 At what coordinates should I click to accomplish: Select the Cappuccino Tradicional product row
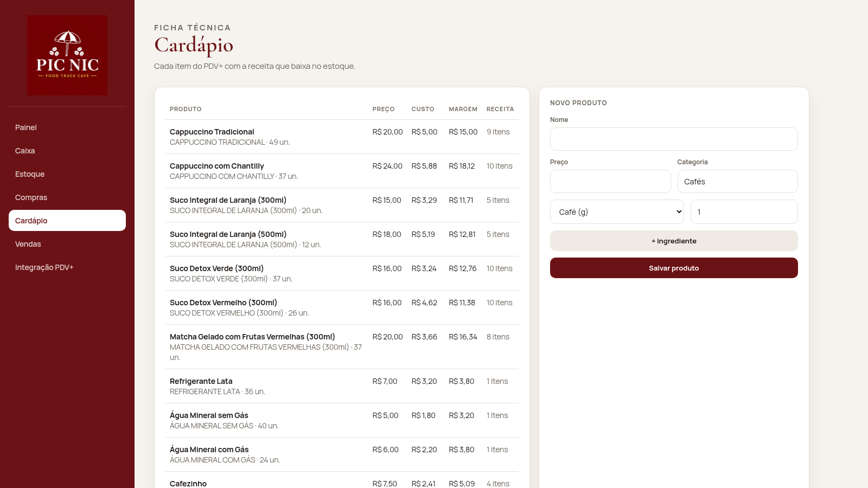[342, 137]
